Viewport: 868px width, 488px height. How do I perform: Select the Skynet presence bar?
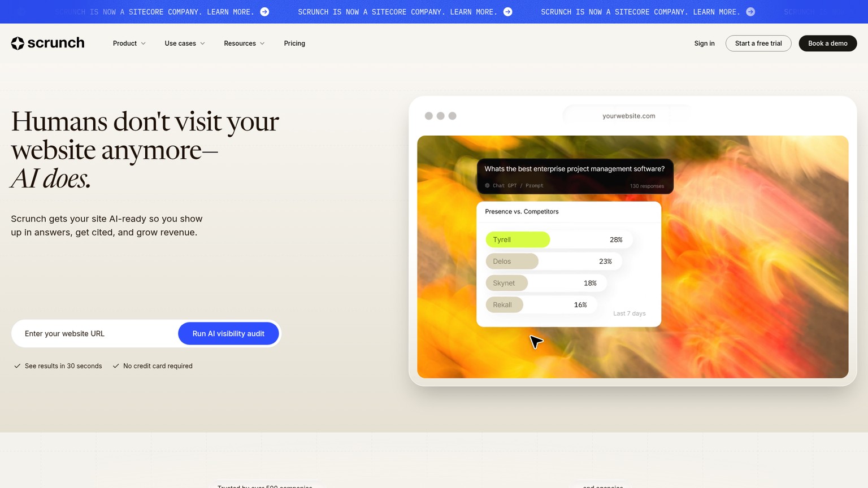[x=546, y=283]
